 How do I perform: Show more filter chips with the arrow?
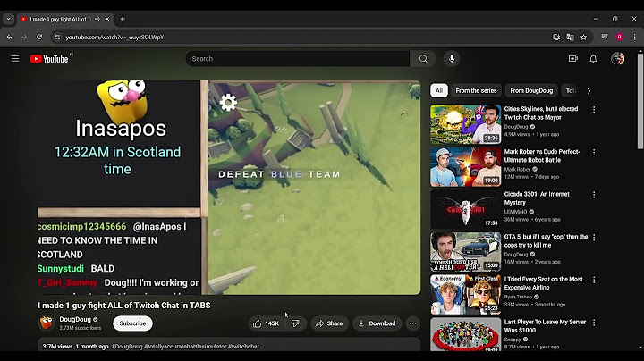pyautogui.click(x=589, y=90)
